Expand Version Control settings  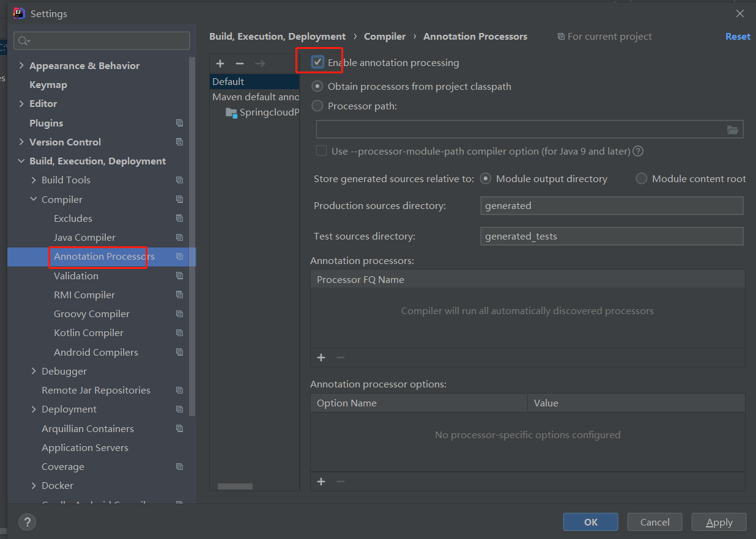(x=22, y=142)
